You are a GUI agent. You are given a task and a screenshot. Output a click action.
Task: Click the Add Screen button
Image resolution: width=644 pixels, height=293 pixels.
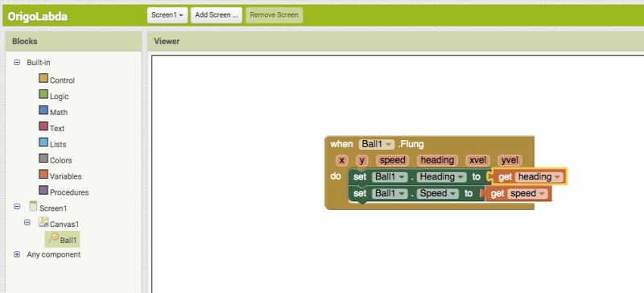pos(217,15)
